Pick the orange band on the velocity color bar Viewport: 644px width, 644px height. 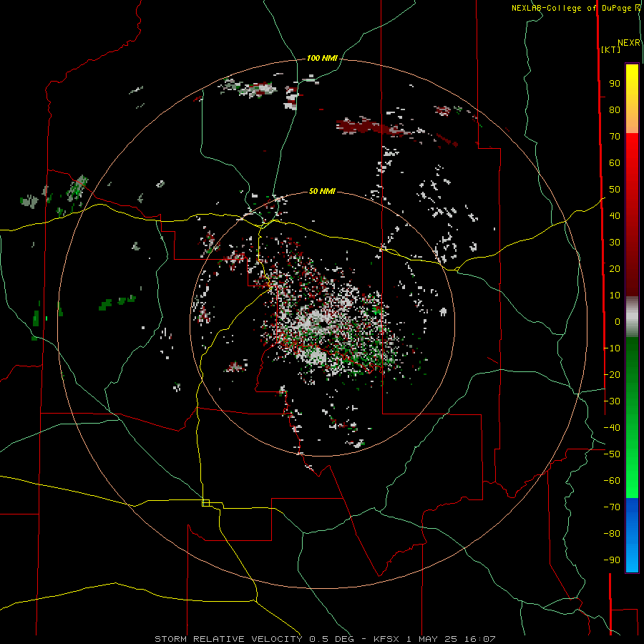coord(632,123)
